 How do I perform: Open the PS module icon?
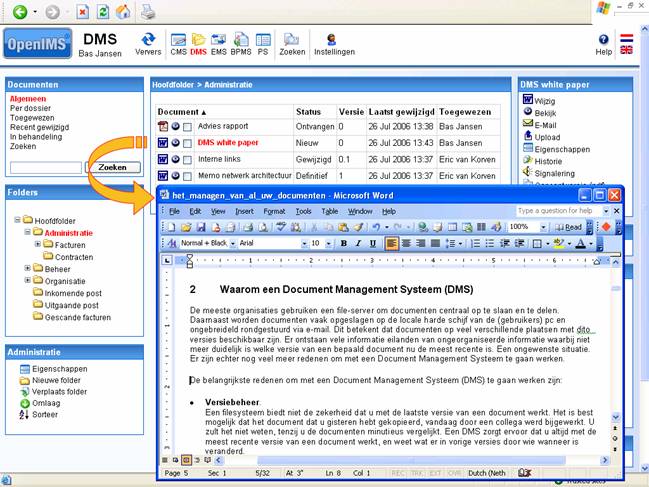click(x=263, y=44)
